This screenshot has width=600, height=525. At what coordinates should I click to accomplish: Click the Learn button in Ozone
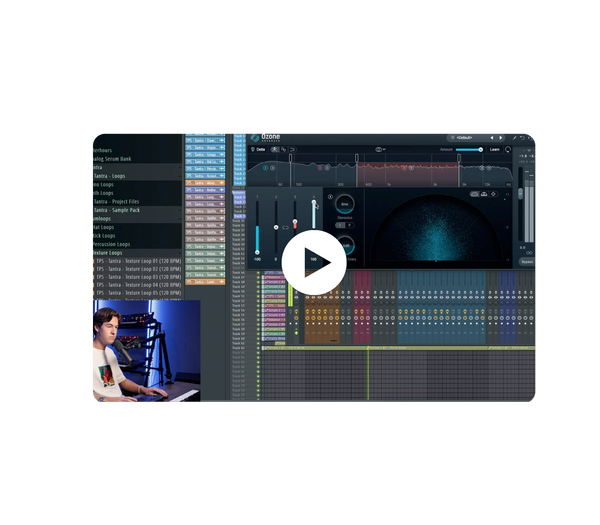tap(494, 150)
